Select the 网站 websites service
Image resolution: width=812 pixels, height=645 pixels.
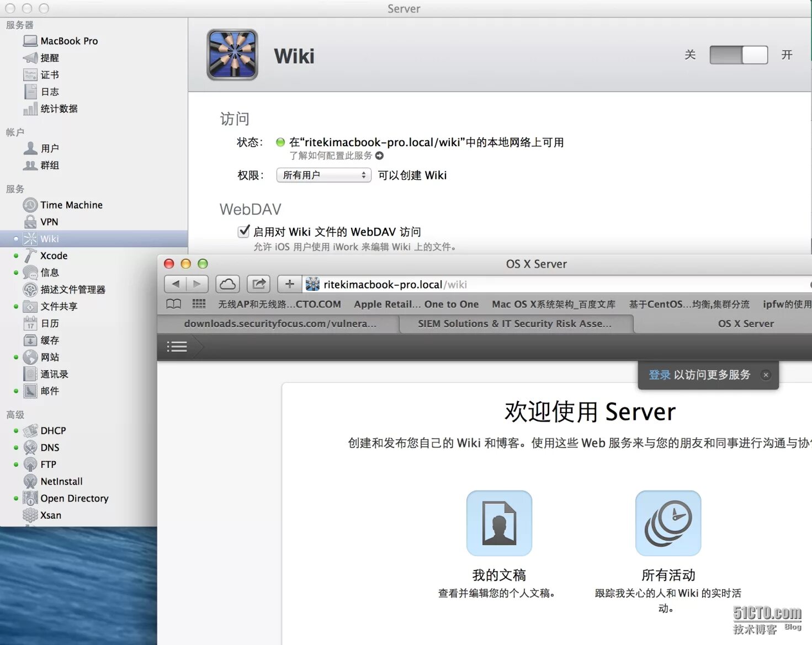point(41,357)
